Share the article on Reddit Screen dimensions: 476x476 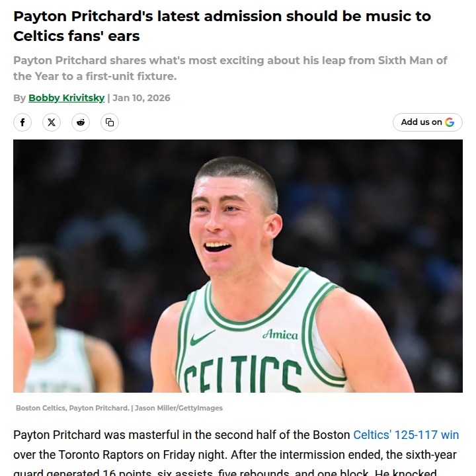[x=81, y=122]
